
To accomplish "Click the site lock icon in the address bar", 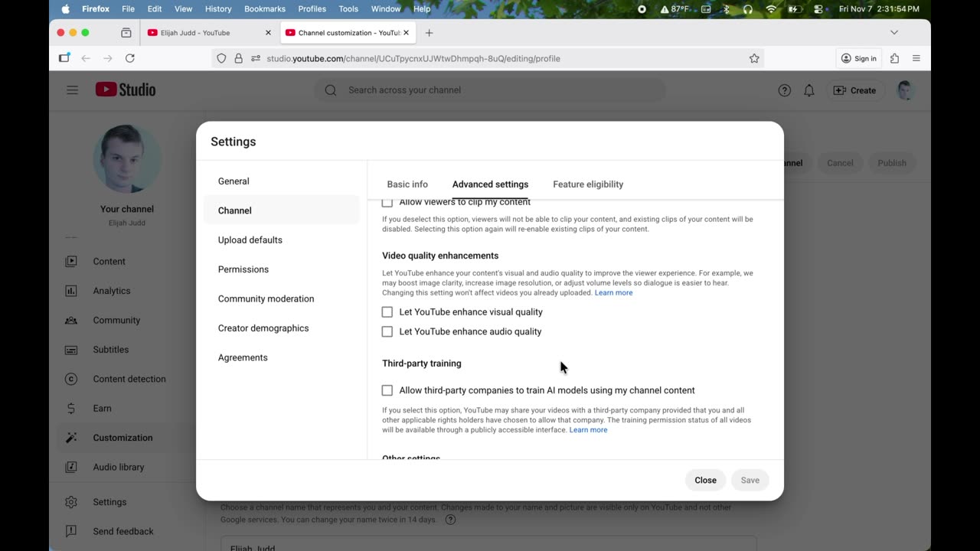I will (238, 58).
